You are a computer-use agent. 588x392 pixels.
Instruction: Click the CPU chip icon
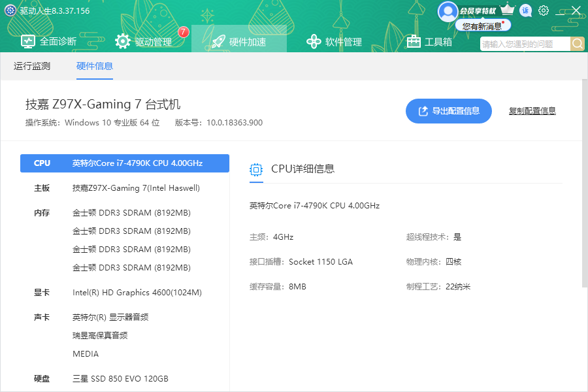pyautogui.click(x=256, y=170)
